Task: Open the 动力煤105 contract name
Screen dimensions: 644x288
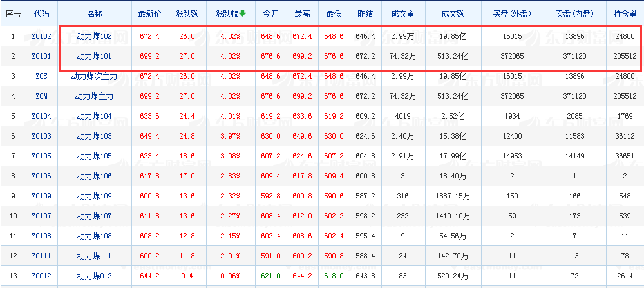Action: click(x=95, y=156)
